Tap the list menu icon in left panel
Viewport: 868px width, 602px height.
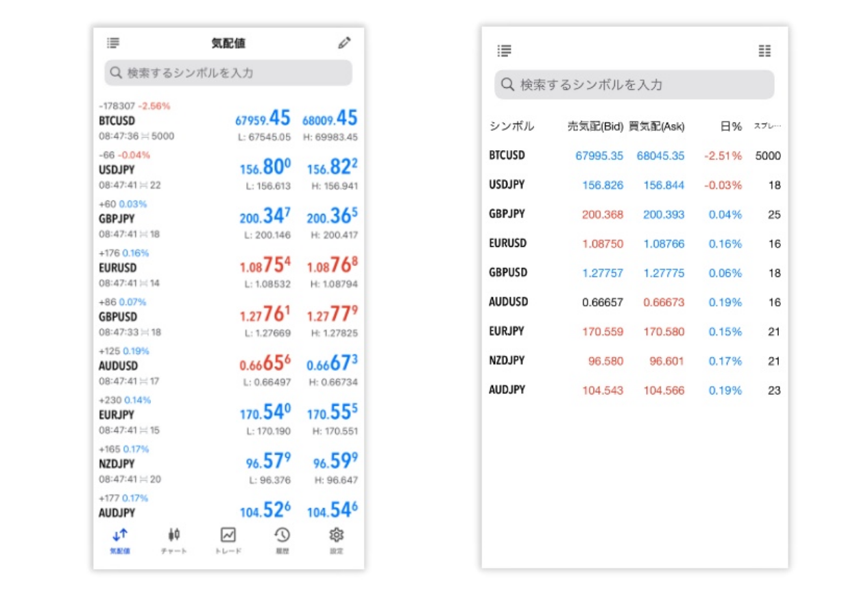(x=113, y=43)
